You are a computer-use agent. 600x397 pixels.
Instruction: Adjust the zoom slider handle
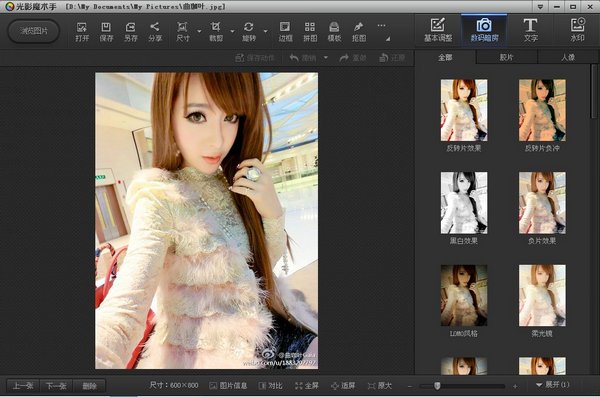[x=437, y=386]
